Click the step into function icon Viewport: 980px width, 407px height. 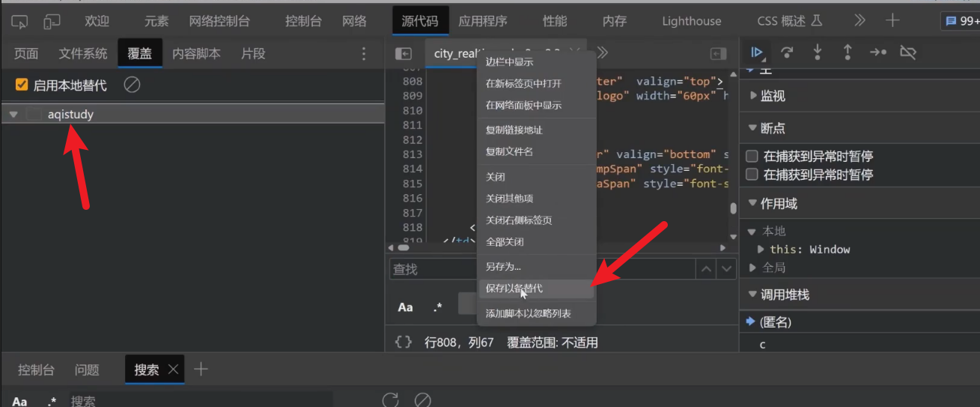(818, 52)
